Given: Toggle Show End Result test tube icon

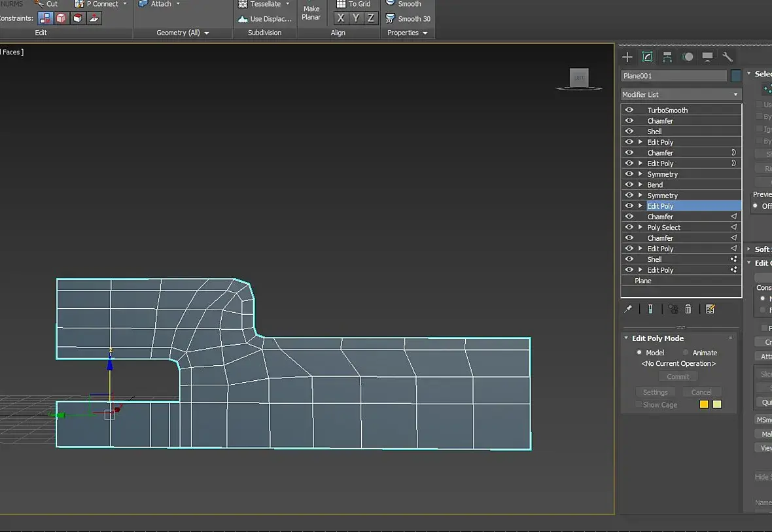Looking at the screenshot, I should click(x=650, y=309).
